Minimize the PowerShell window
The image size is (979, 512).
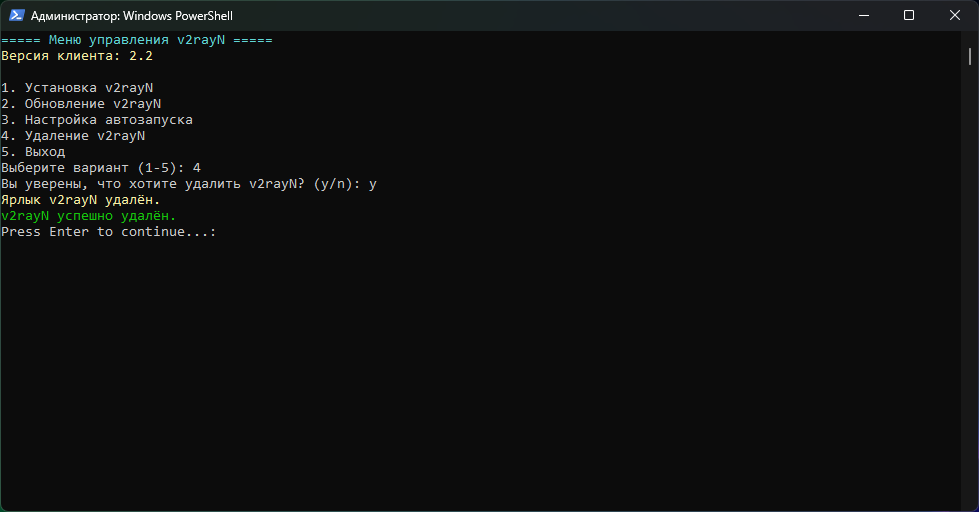click(x=862, y=15)
